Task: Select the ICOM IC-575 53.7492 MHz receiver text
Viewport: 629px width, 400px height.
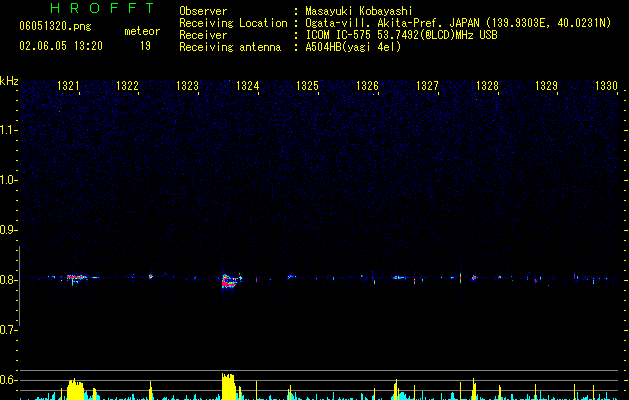Action: pyautogui.click(x=401, y=35)
